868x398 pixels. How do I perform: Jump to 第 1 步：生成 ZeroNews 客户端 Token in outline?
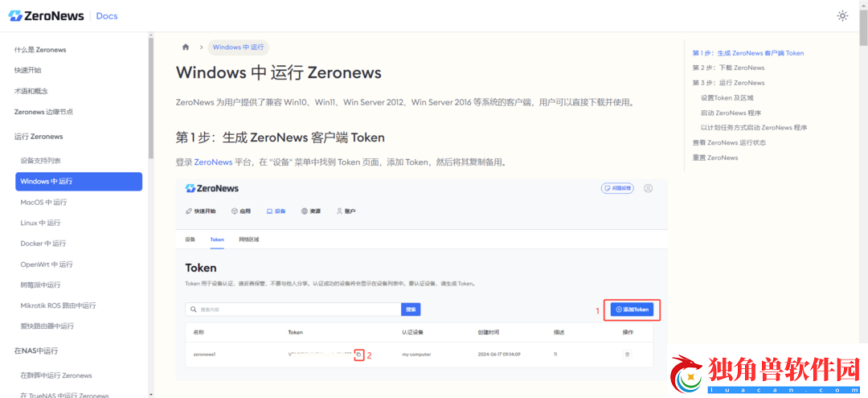(x=748, y=53)
